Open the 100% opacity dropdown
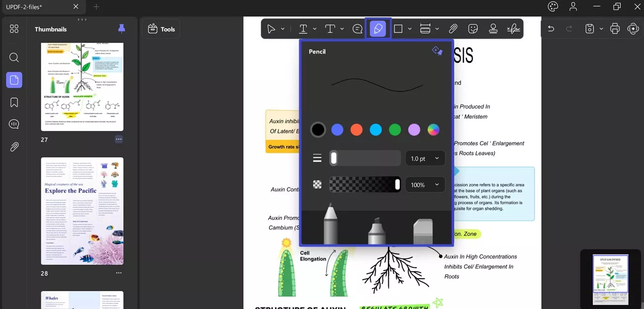This screenshot has width=644, height=309. point(425,185)
